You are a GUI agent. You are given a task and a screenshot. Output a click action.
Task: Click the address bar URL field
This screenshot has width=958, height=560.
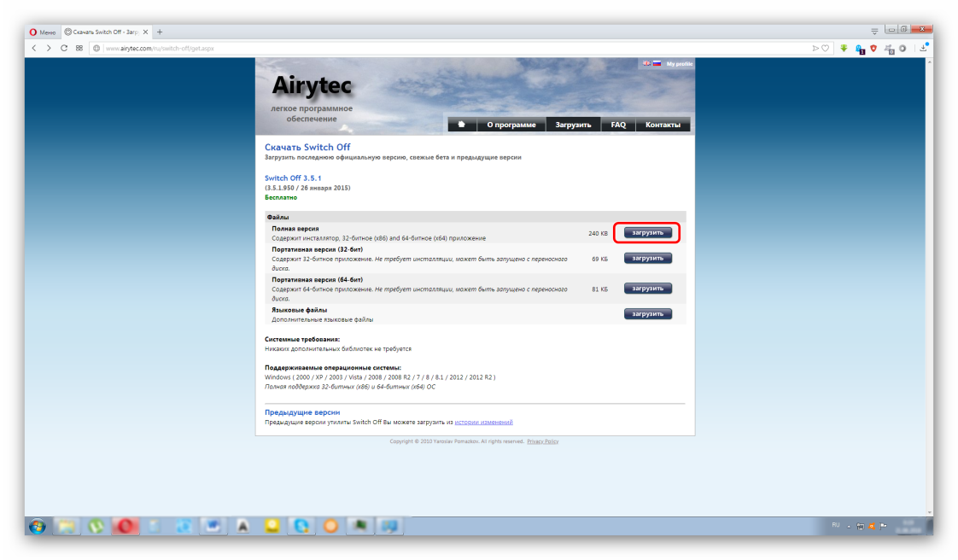click(x=427, y=49)
